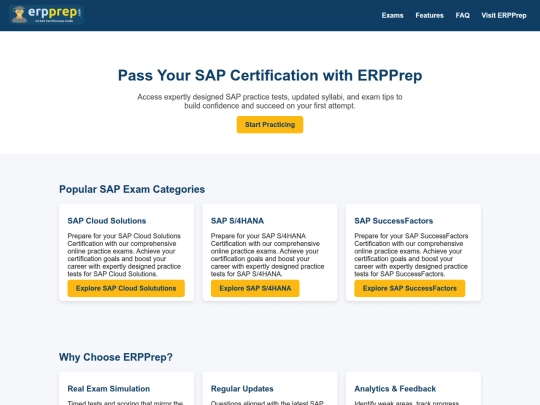
Task: Select the SAP SuccessFactors card title
Action: 394,221
